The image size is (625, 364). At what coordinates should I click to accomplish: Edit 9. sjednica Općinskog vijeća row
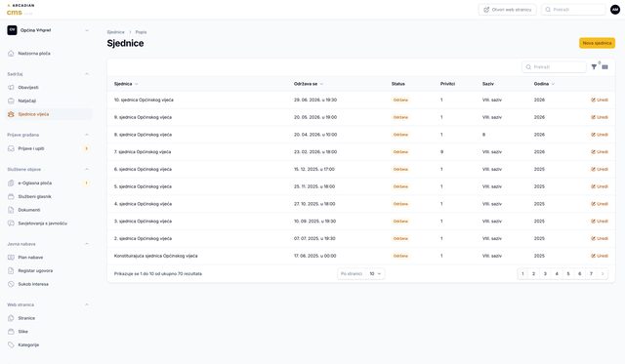click(x=600, y=117)
